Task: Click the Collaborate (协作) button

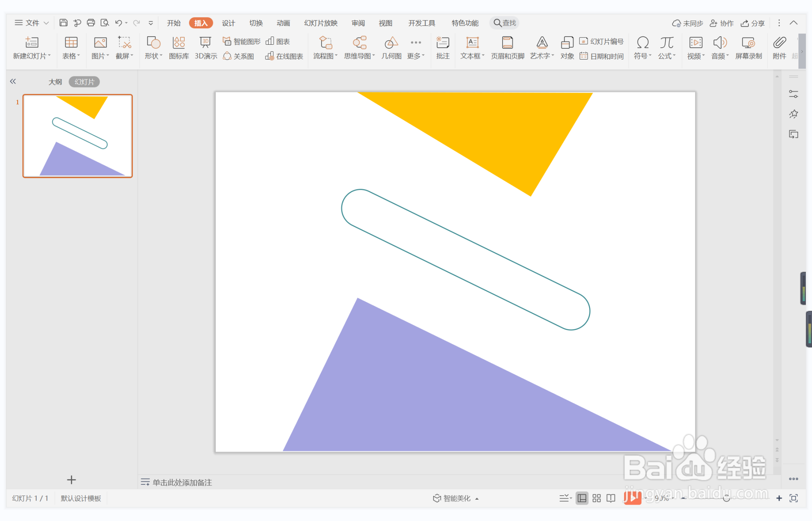Action: tap(722, 23)
